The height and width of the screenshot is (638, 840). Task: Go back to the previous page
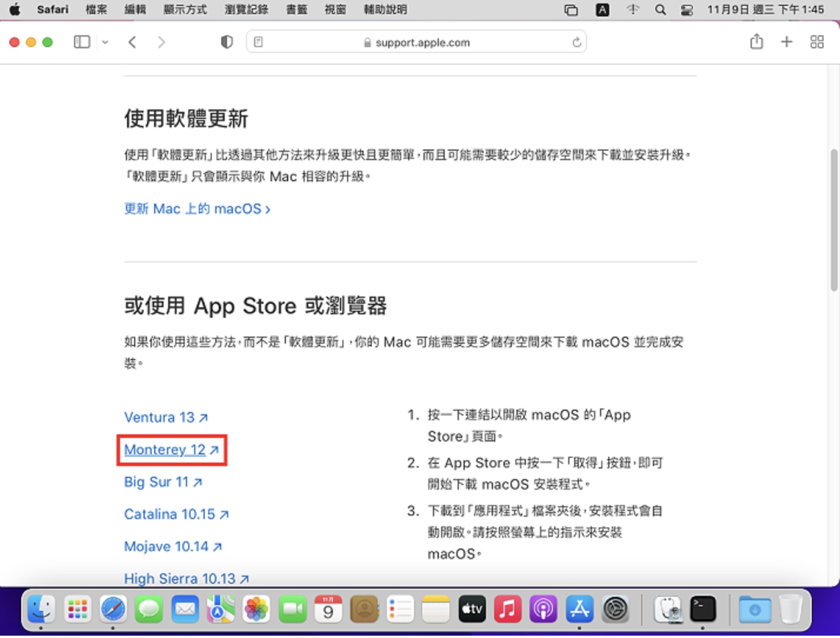tap(132, 42)
